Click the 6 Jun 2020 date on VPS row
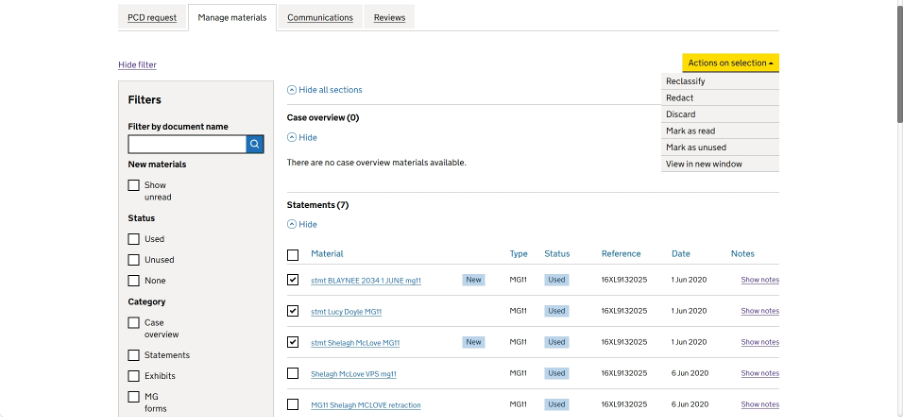Image resolution: width=904 pixels, height=418 pixels. pos(688,373)
